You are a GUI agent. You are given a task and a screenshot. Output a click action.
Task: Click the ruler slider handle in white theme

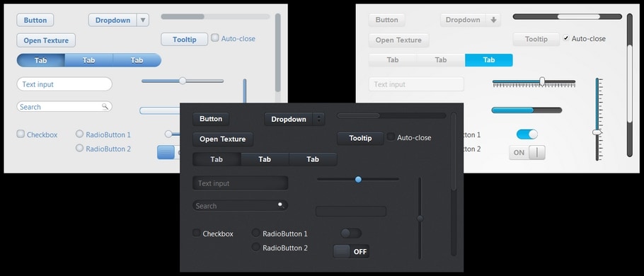coord(542,81)
